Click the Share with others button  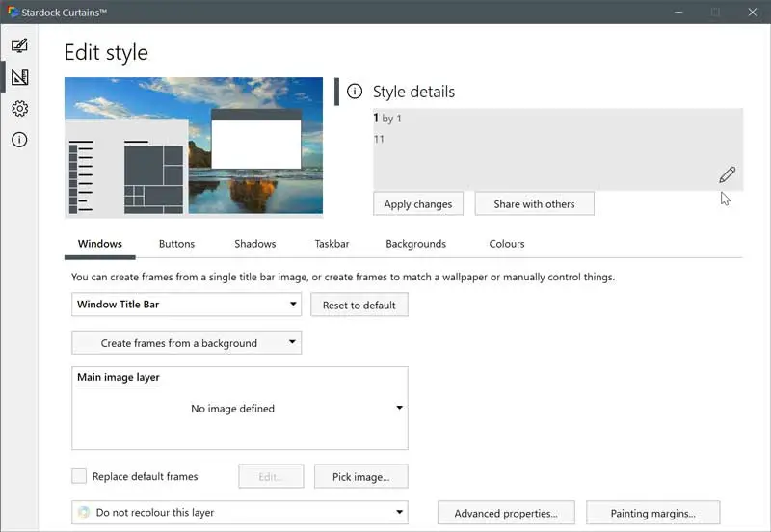tap(534, 204)
